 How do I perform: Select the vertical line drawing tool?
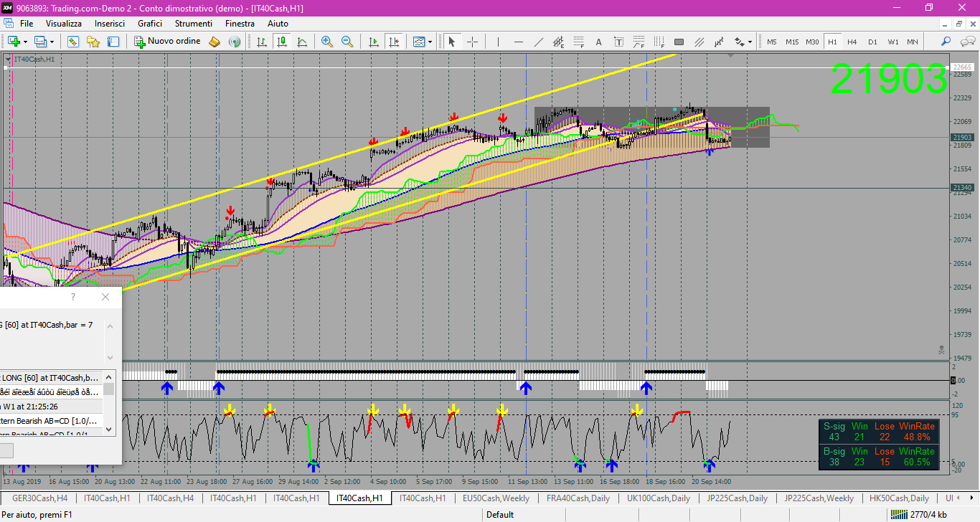[x=498, y=42]
